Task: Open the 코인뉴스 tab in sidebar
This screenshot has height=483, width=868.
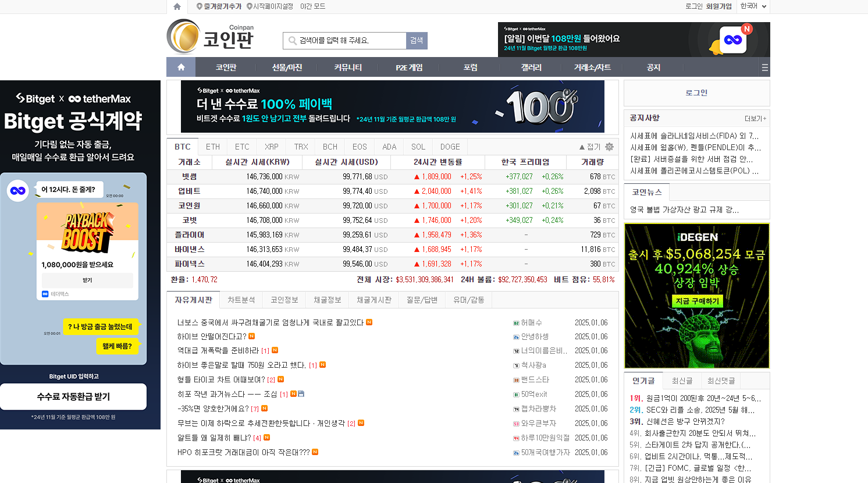Action: pos(647,192)
